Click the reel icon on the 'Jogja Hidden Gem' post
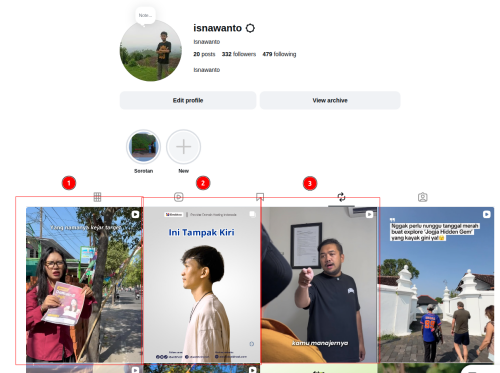 (x=487, y=214)
